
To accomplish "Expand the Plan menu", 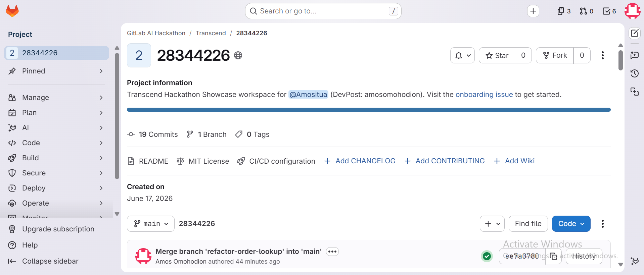I will (x=57, y=113).
